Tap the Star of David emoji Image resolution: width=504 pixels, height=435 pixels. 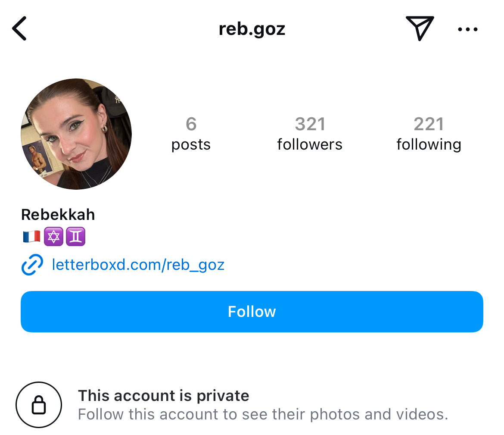(54, 236)
